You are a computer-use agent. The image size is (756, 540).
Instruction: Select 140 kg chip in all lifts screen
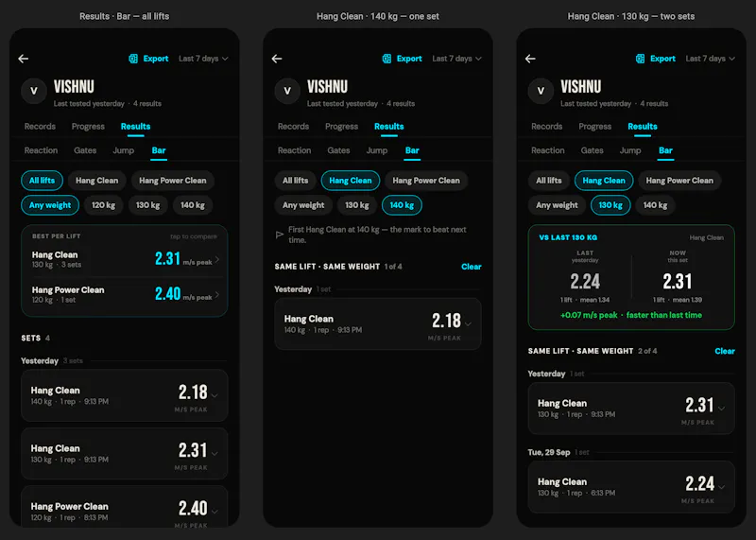click(x=193, y=205)
